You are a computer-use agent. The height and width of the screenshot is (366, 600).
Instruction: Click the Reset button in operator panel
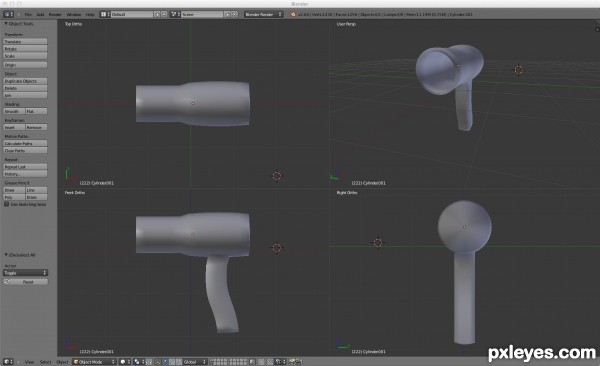click(25, 282)
